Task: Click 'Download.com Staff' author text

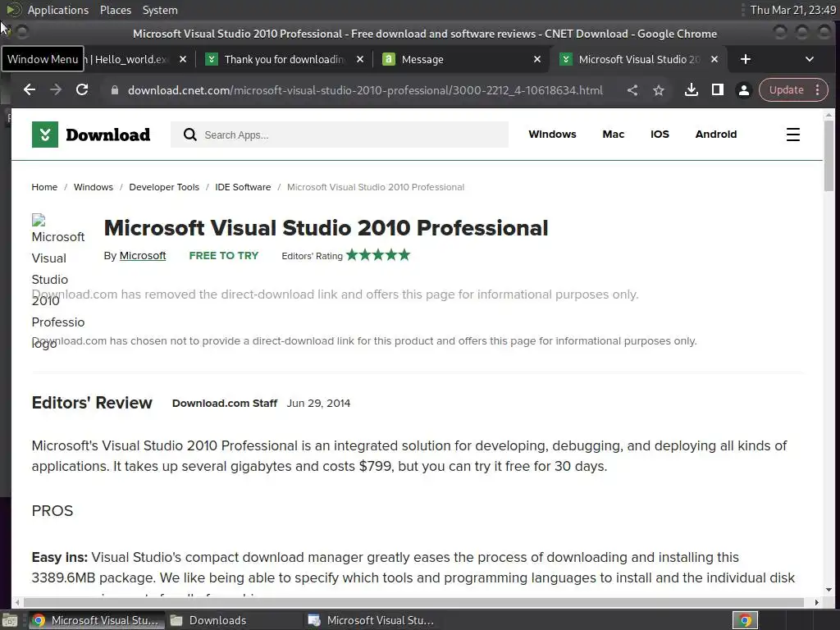Action: pos(225,403)
